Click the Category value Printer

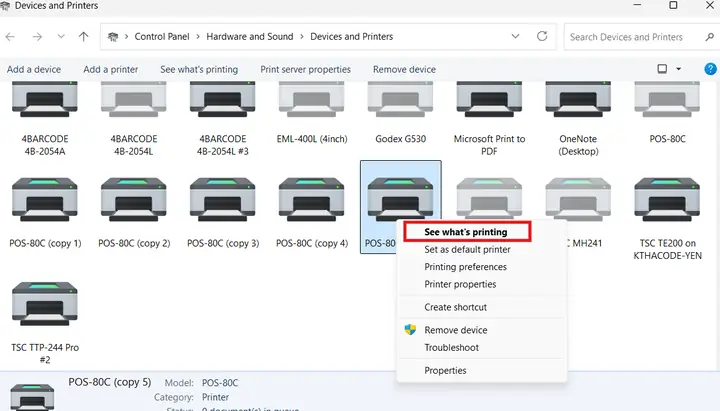tap(215, 397)
